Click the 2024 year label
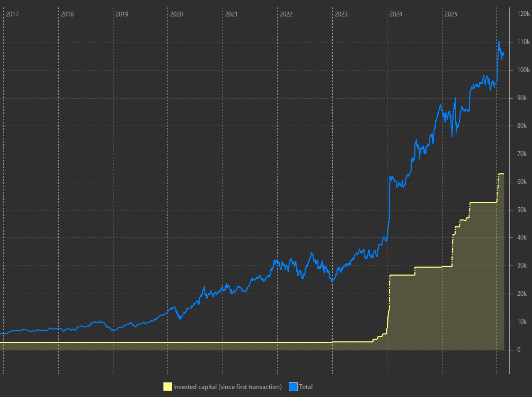 (396, 14)
